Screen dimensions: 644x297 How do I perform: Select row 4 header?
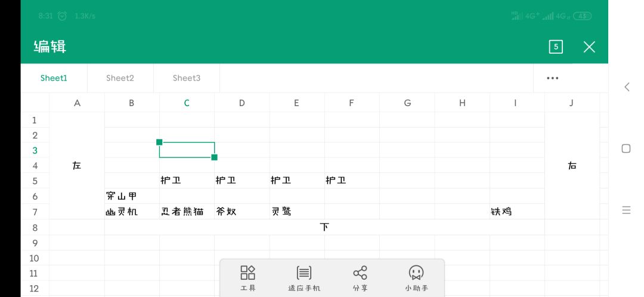click(x=35, y=166)
